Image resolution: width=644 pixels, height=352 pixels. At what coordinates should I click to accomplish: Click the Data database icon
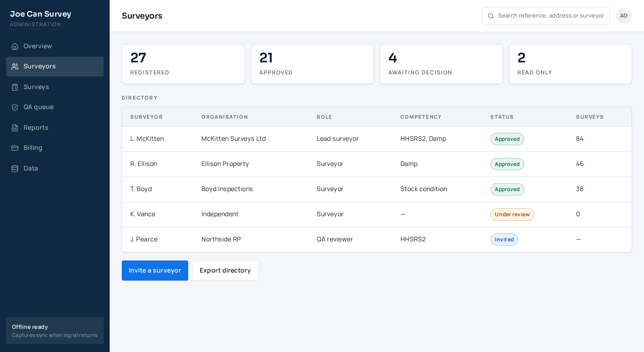(15, 168)
